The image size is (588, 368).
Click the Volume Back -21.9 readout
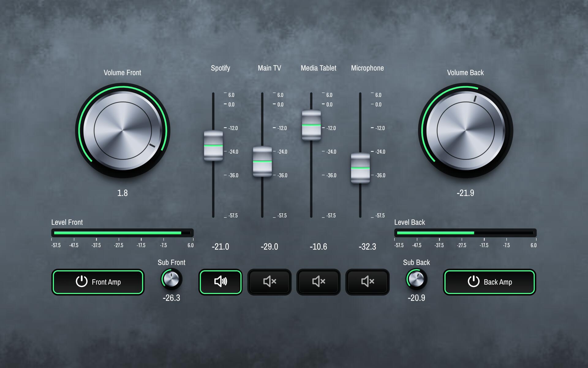coord(465,193)
